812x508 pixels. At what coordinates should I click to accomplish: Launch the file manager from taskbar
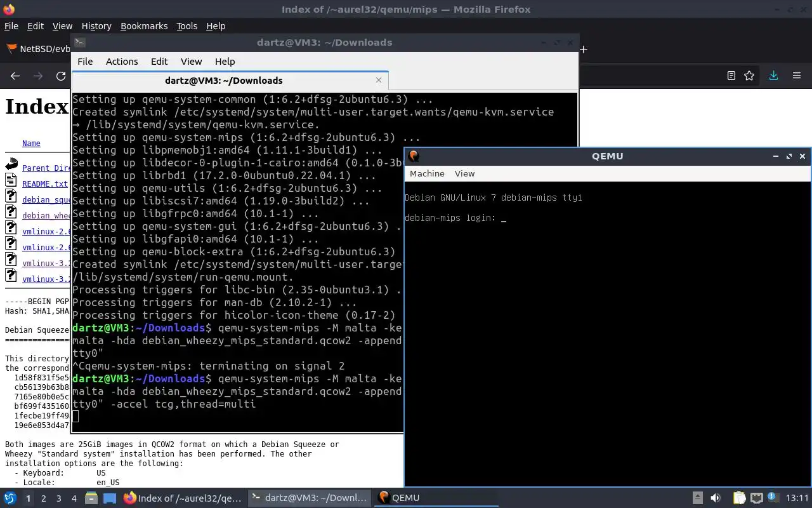[91, 498]
